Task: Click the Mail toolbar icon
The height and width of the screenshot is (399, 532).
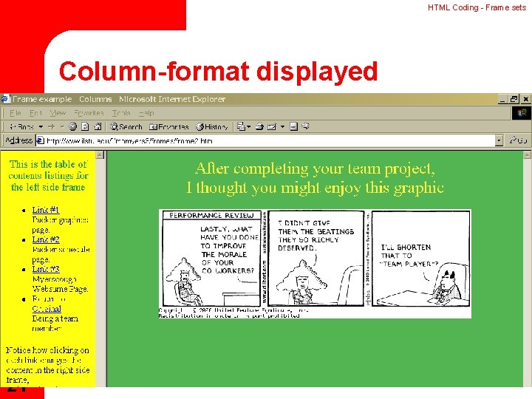Action: 241,126
